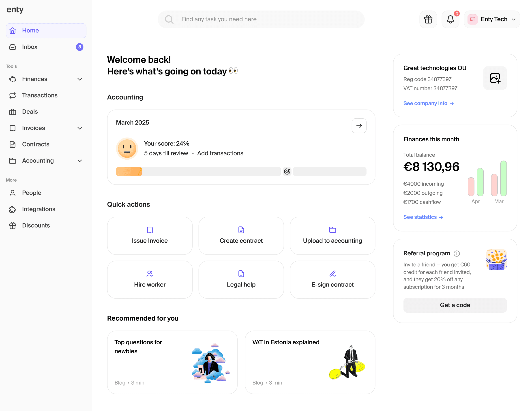Expand the Accounting sidebar menu
This screenshot has width=532, height=411.
click(x=79, y=161)
